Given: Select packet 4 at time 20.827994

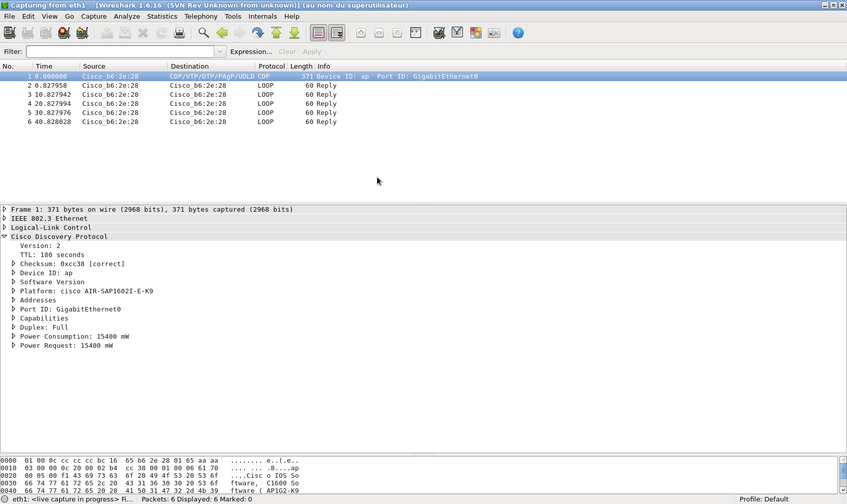Looking at the screenshot, I should coord(423,104).
